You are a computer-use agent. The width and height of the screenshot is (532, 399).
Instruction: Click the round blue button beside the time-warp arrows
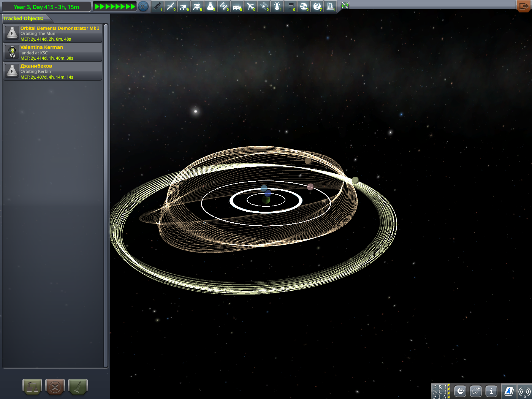click(x=143, y=6)
